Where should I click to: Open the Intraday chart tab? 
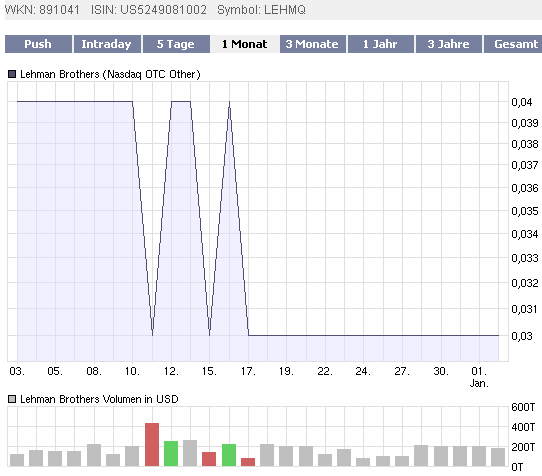107,44
